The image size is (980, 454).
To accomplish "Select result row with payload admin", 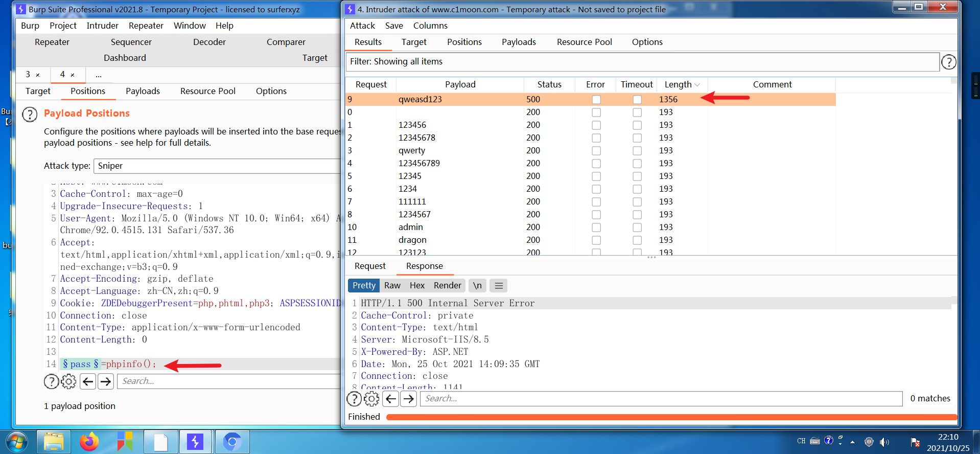I will pos(590,228).
